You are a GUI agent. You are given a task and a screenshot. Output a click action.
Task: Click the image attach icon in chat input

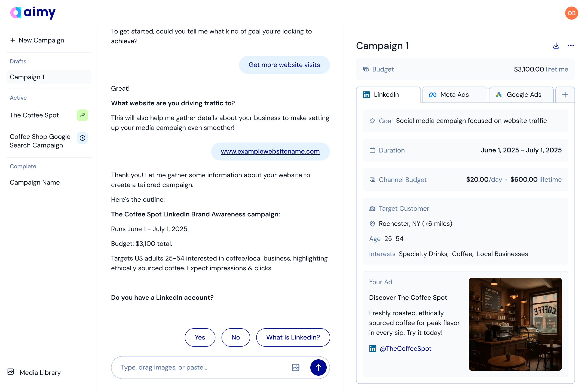pyautogui.click(x=296, y=367)
